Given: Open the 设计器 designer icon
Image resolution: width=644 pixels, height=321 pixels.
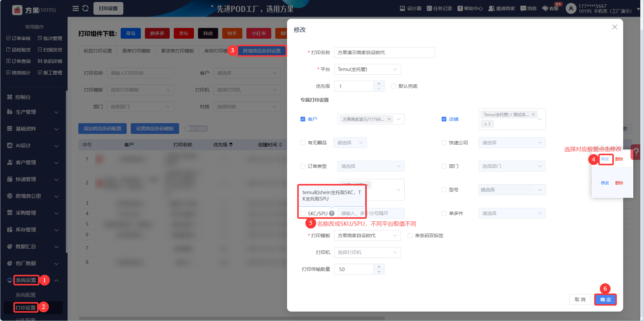Looking at the screenshot, I should coord(402,8).
